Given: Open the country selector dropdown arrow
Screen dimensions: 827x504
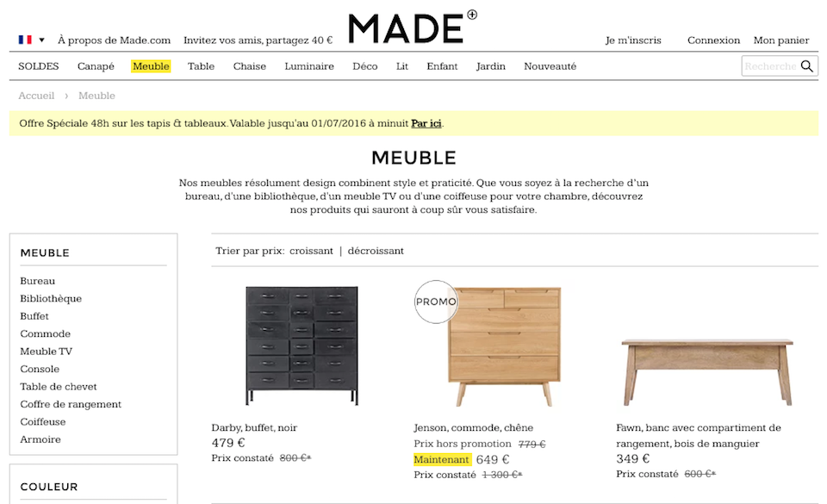Looking at the screenshot, I should coord(41,40).
